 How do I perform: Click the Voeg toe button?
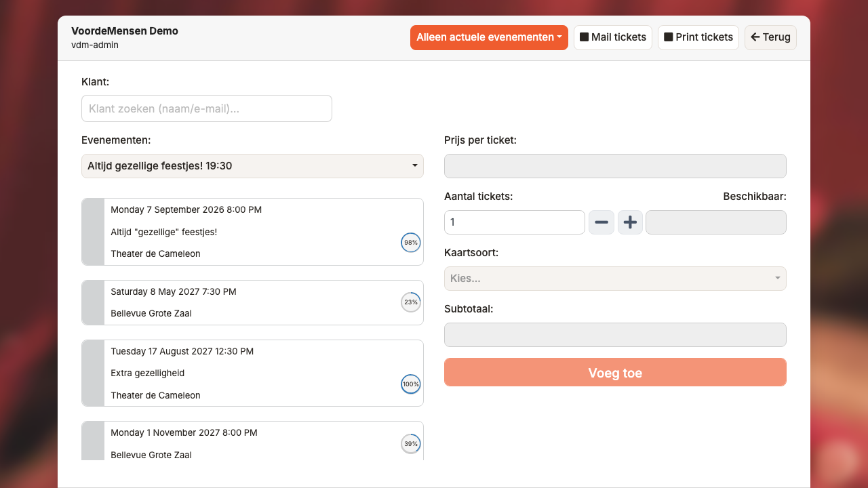point(615,373)
